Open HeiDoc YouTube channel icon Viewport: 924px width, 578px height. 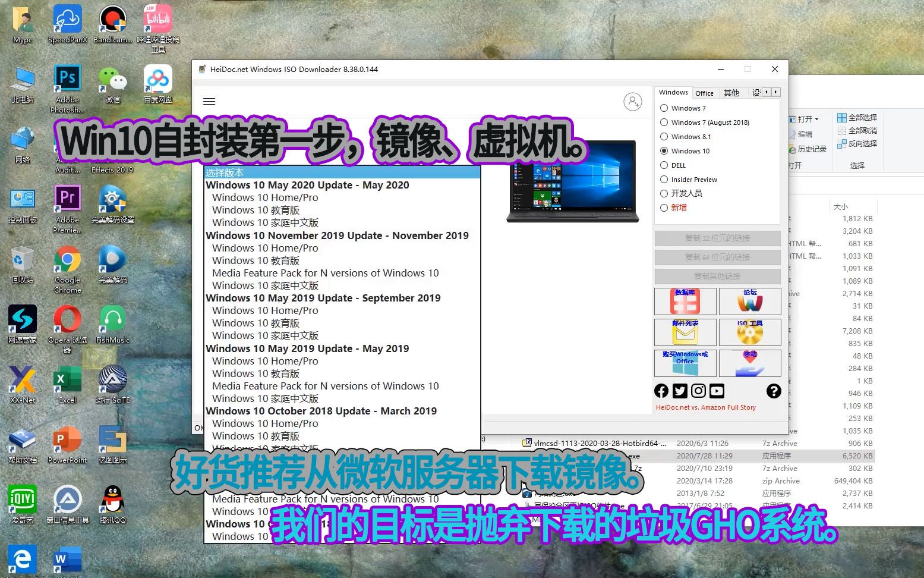717,391
